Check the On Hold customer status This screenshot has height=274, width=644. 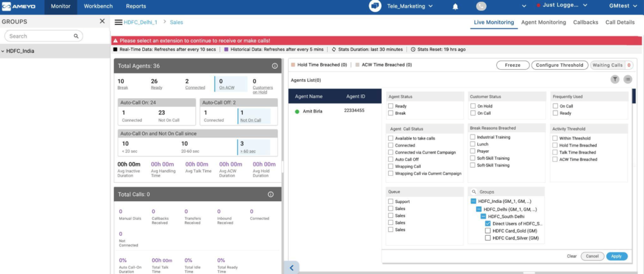coord(473,106)
